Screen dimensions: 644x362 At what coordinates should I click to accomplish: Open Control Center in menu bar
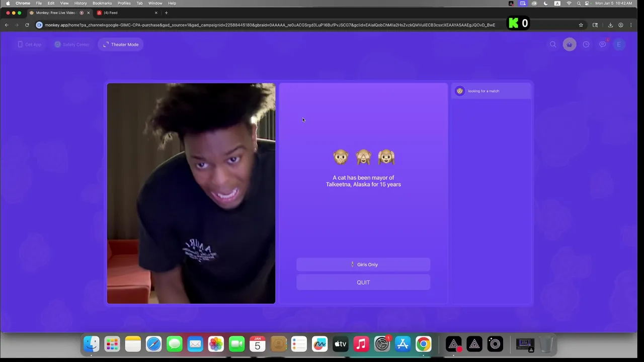pyautogui.click(x=587, y=3)
